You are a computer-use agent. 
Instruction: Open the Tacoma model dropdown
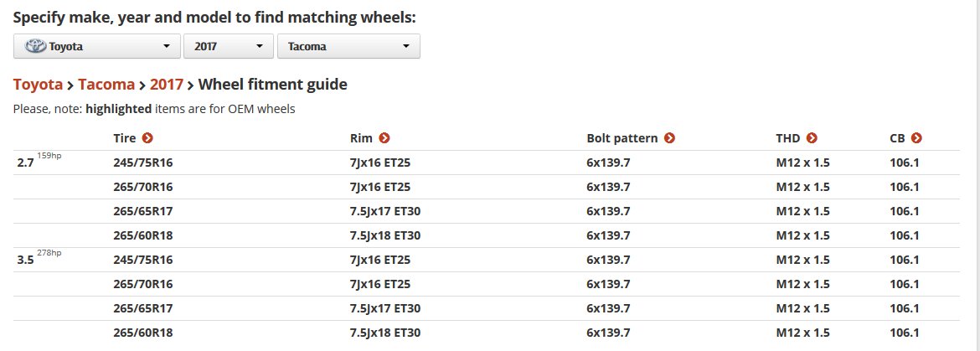[x=348, y=46]
